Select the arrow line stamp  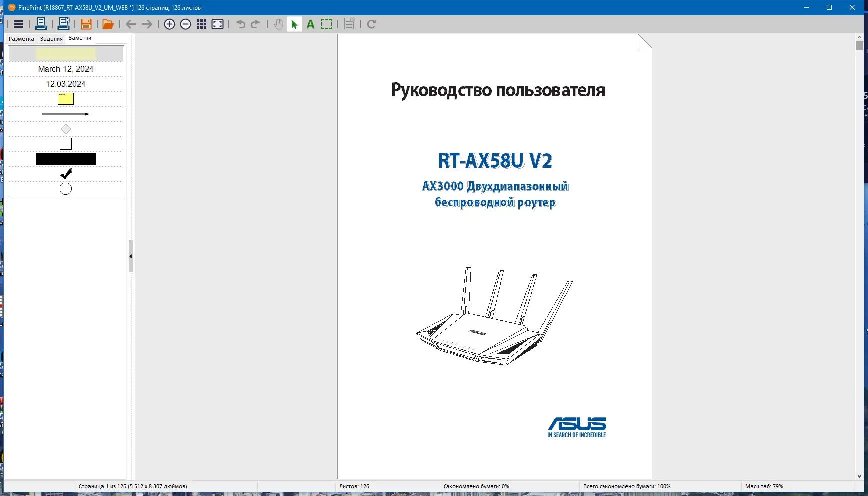click(66, 114)
